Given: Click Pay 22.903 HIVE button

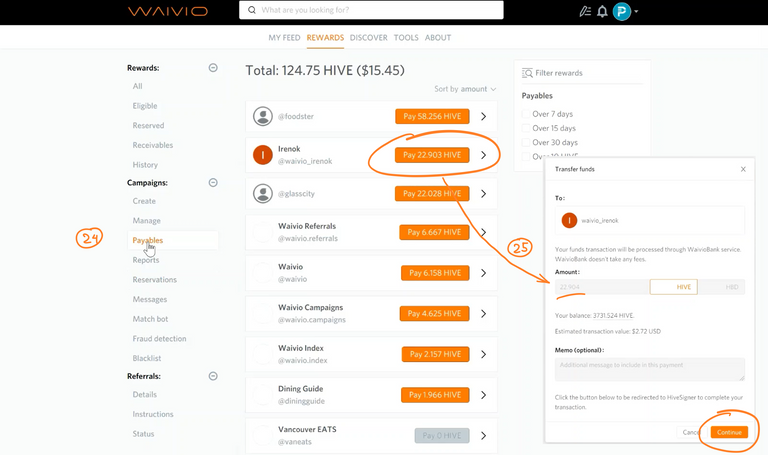Looking at the screenshot, I should click(x=432, y=155).
